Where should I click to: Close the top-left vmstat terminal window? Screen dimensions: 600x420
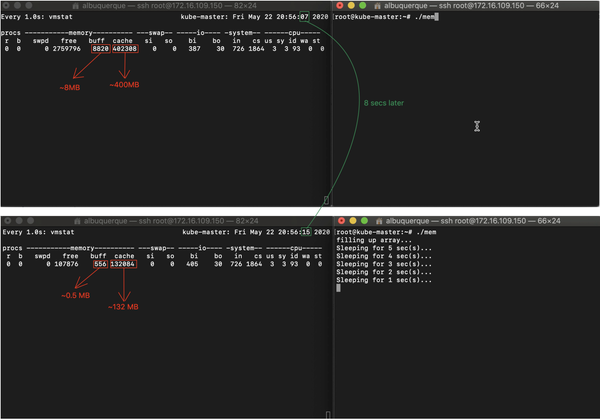tap(6, 5)
